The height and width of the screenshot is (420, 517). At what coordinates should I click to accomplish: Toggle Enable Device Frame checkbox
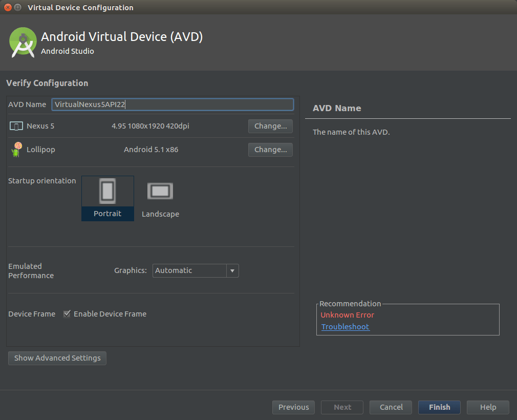point(67,314)
